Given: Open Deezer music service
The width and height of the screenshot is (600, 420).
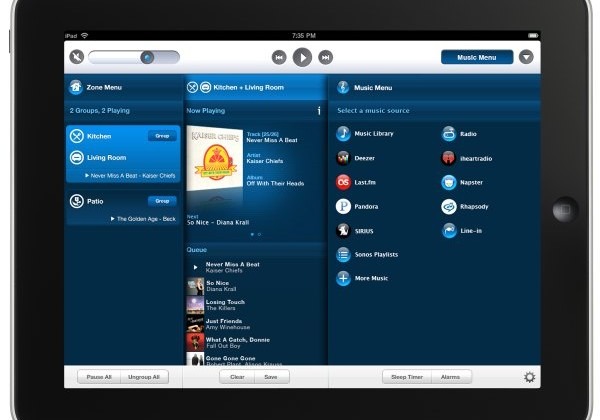Looking at the screenshot, I should pos(355,158).
